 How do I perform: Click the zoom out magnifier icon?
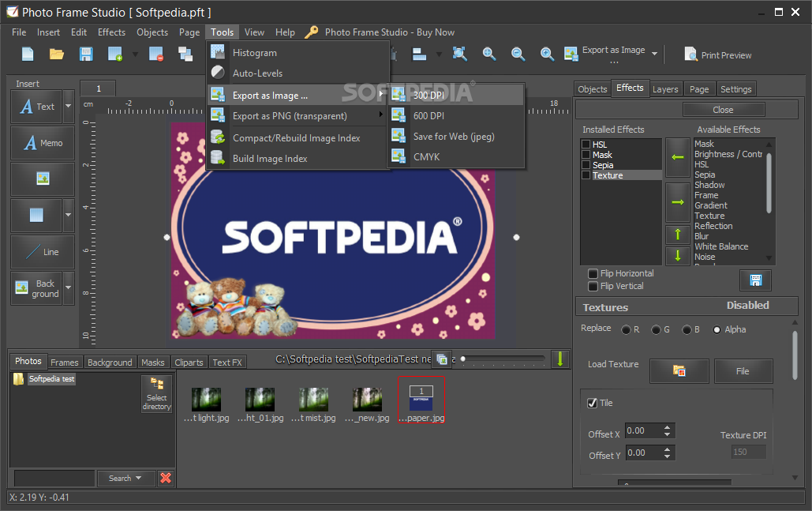(518, 54)
